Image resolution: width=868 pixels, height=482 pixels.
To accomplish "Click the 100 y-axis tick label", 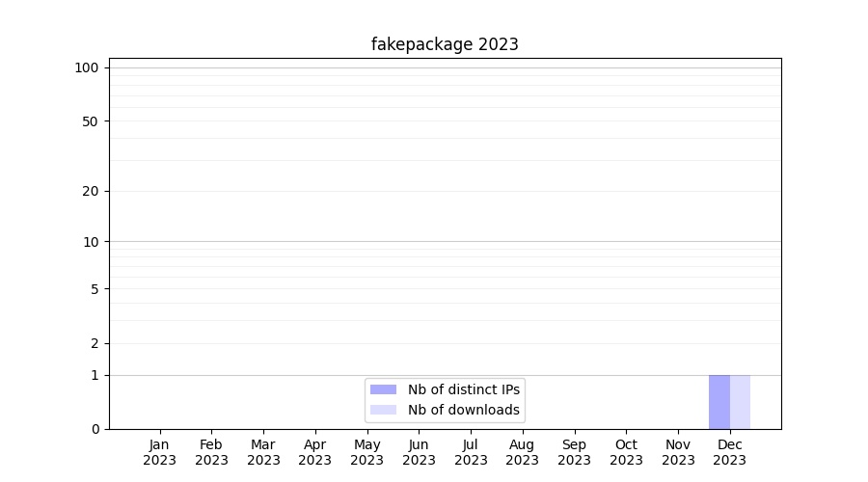I will tap(87, 67).
